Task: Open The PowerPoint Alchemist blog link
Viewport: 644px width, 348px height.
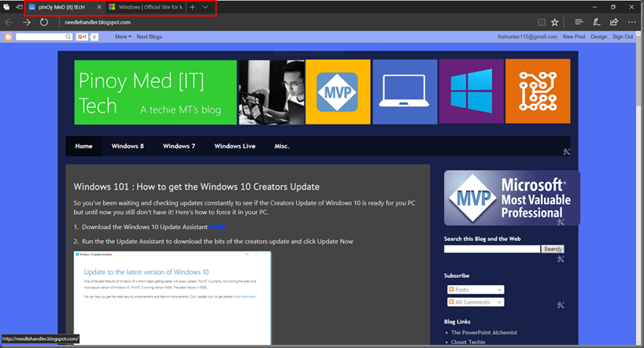Action: [x=484, y=332]
